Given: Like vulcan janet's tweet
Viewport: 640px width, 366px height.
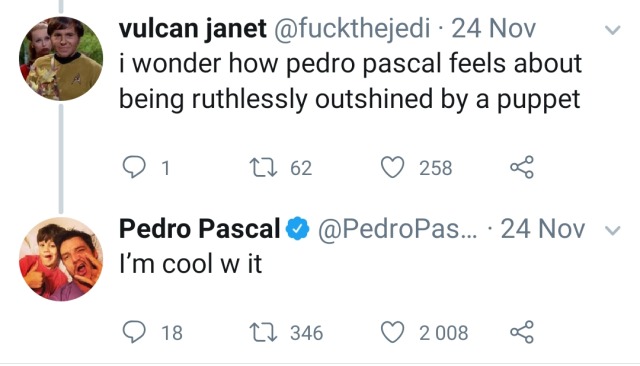Looking at the screenshot, I should (392, 167).
